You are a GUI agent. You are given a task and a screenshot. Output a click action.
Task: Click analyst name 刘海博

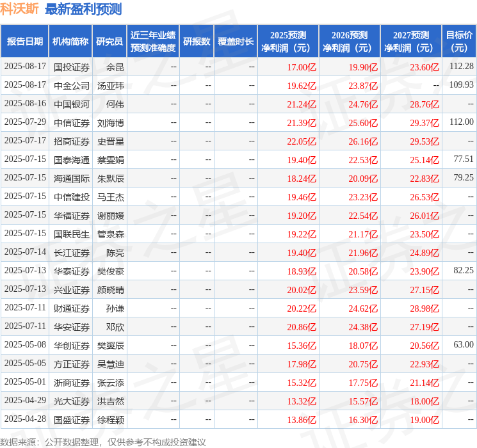(110, 123)
